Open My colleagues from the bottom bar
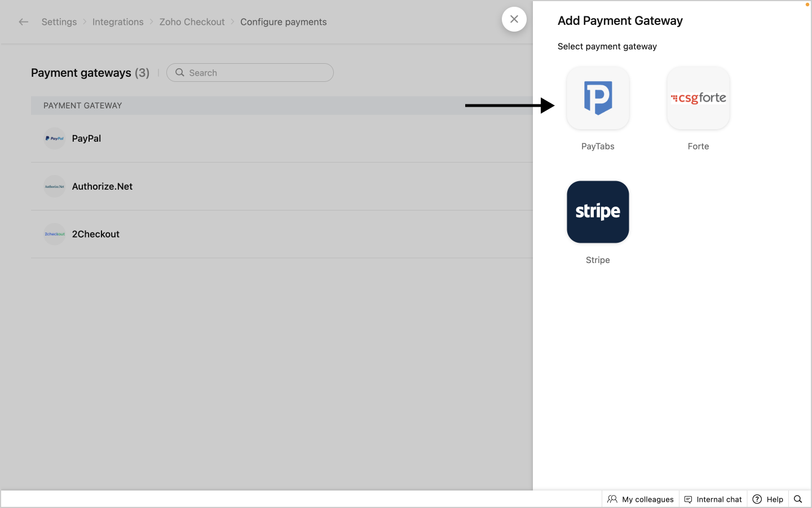This screenshot has height=508, width=812. point(641,499)
